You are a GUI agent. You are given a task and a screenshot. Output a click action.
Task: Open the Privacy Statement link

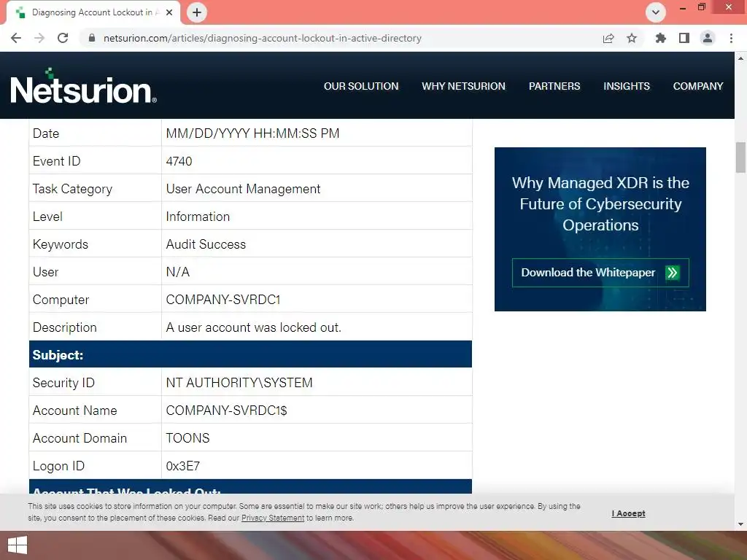point(273,518)
